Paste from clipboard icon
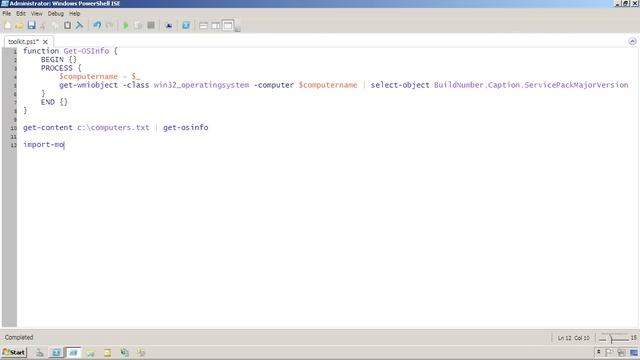This screenshot has height=360, width=640. [67, 25]
